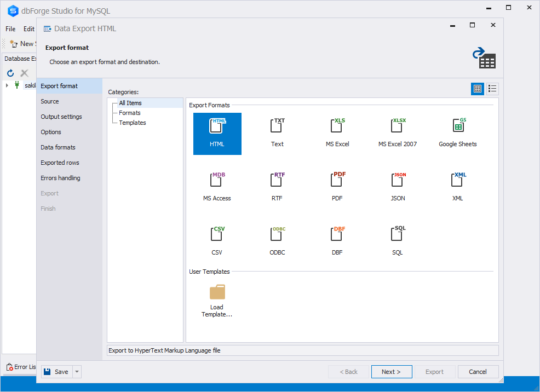This screenshot has width=540, height=392.
Task: Close the Data Export HTML dialog
Action: pyautogui.click(x=493, y=25)
